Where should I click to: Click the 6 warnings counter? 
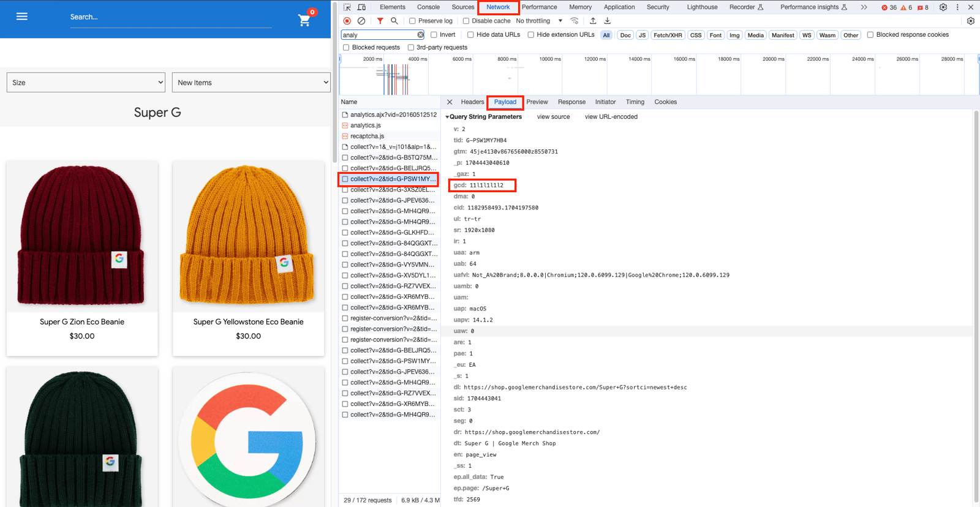click(906, 7)
